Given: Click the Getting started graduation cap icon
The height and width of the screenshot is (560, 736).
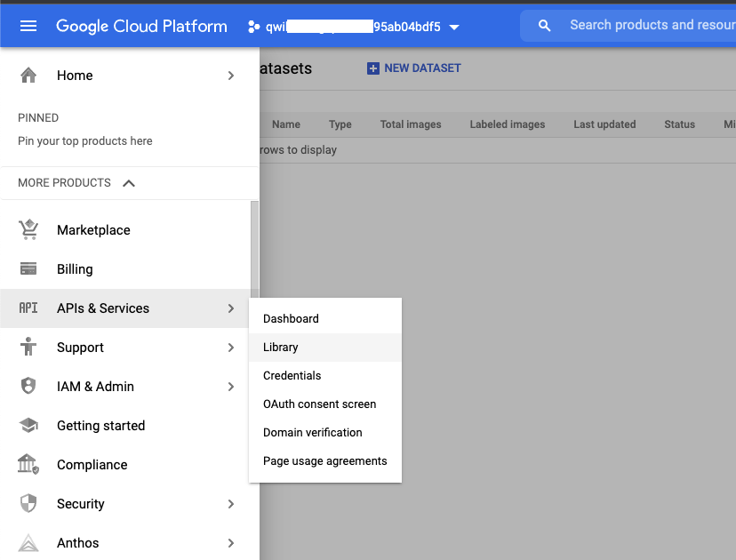Looking at the screenshot, I should coord(28,425).
